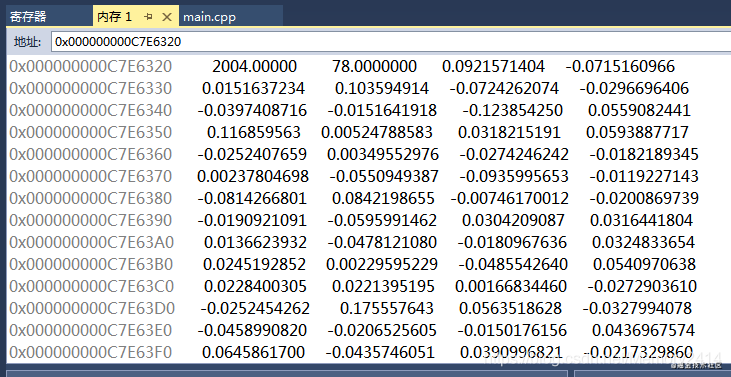Select address 0x000000000C7E6390 row
Screen dimensions: 731x377
coord(91,220)
